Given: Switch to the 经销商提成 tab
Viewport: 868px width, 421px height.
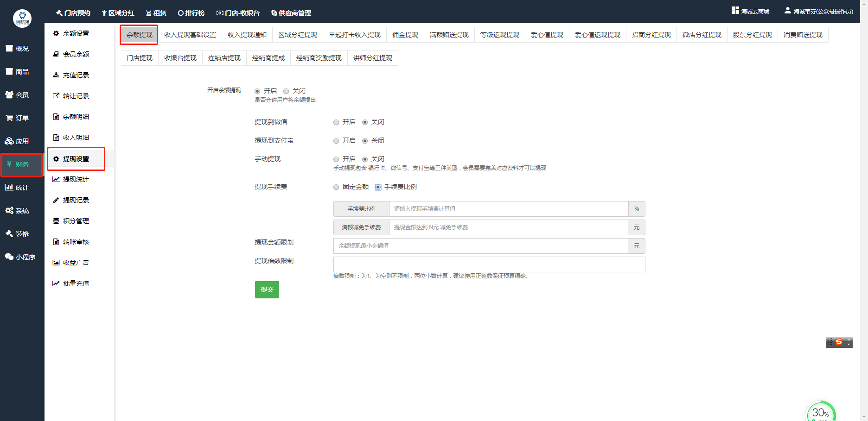Looking at the screenshot, I should 268,58.
